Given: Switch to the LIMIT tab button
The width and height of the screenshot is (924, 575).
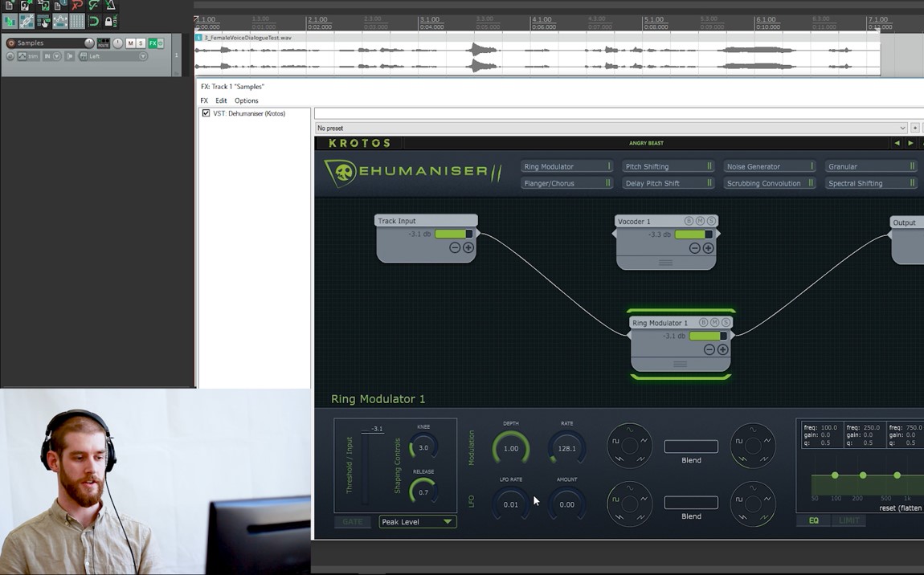Looking at the screenshot, I should (x=848, y=520).
